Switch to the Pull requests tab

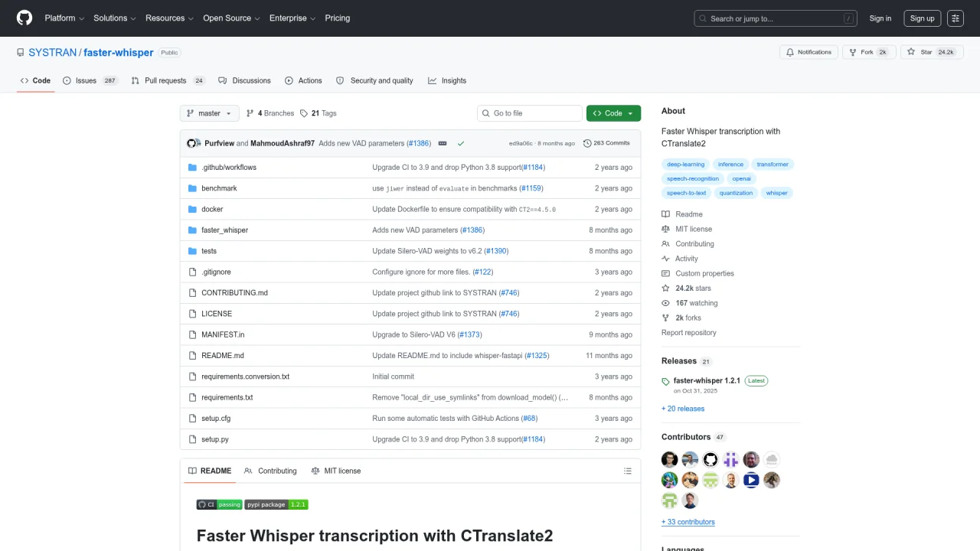pyautogui.click(x=168, y=80)
